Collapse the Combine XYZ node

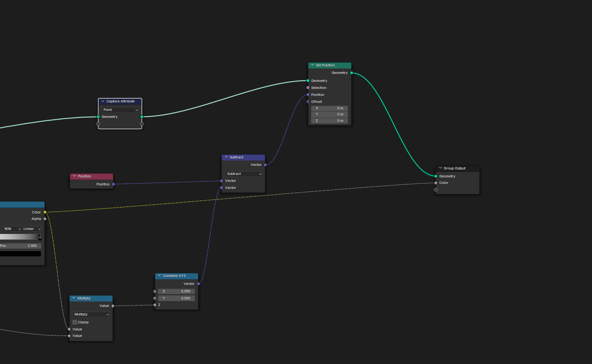(159, 275)
